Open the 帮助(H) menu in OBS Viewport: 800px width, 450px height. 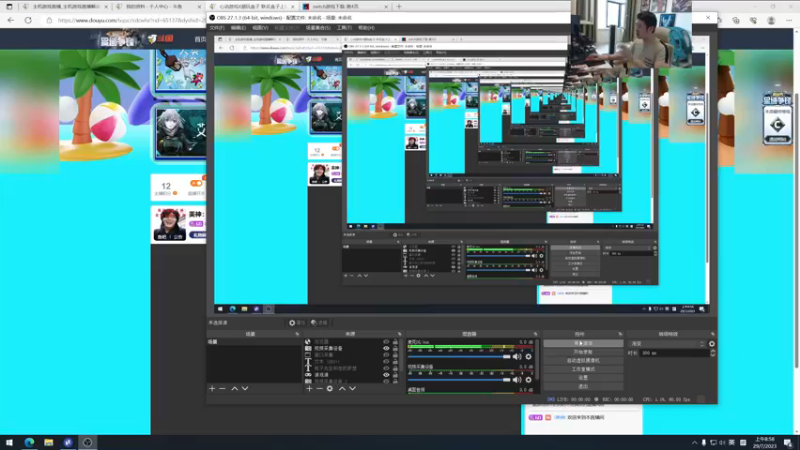(366, 28)
